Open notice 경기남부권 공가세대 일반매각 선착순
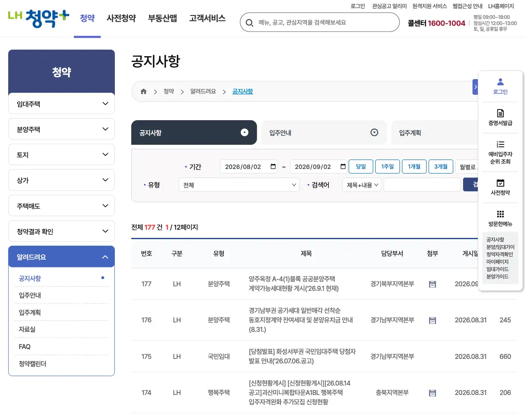This screenshot has height=420, width=525. pos(301,320)
